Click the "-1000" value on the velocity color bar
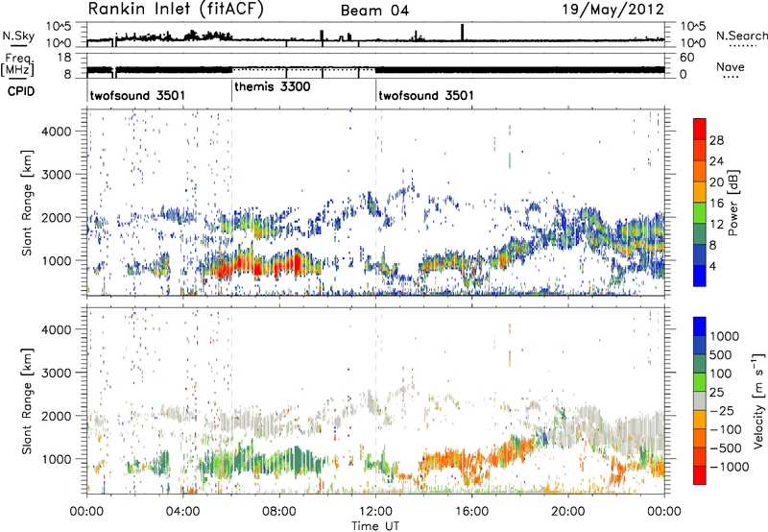Viewport: 768px width, 532px height. [730, 467]
